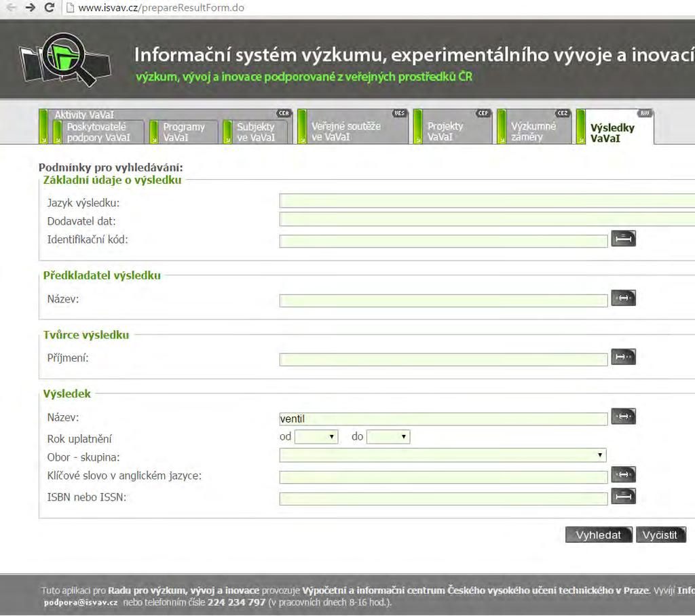
Task: Click the site title heading text
Action: pos(414,55)
